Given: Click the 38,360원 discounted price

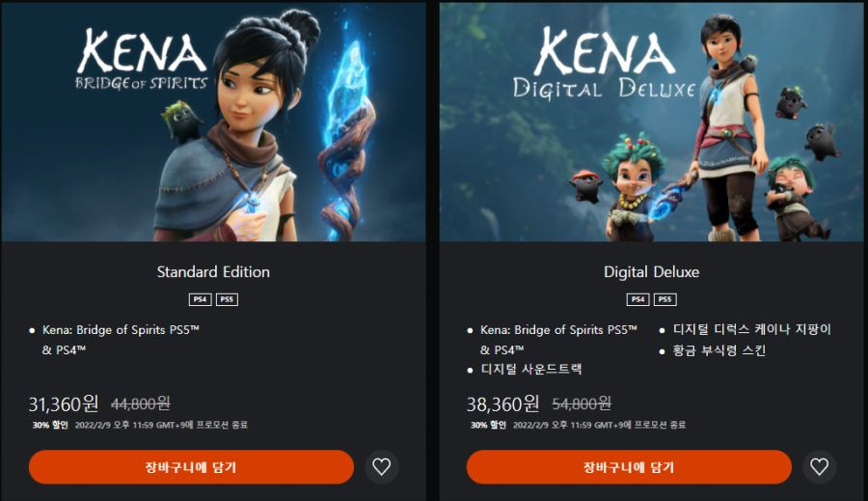Looking at the screenshot, I should point(502,404).
